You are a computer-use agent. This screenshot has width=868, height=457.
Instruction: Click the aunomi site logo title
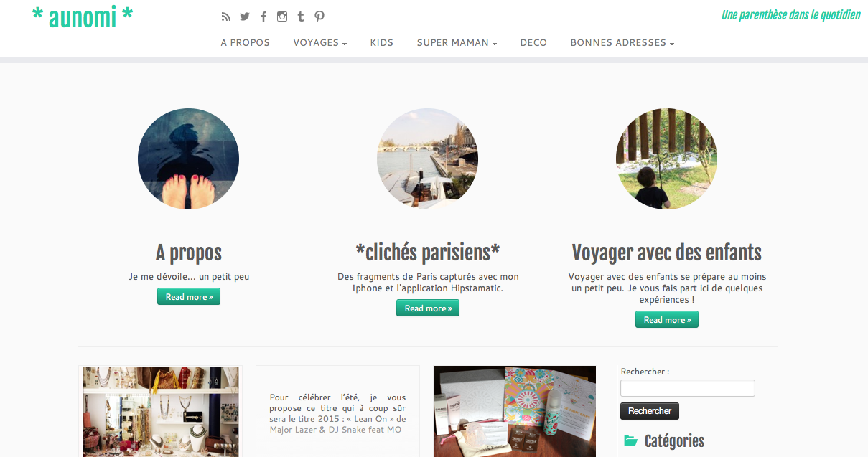tap(83, 17)
